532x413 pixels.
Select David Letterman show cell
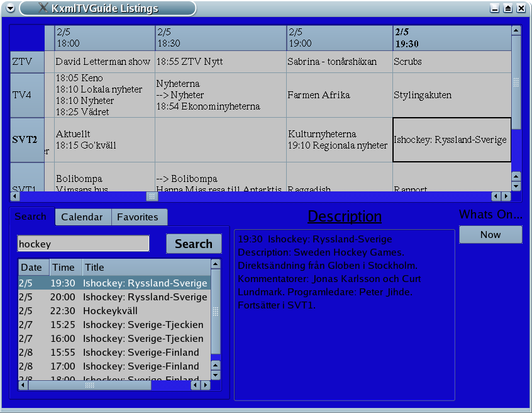(105, 62)
